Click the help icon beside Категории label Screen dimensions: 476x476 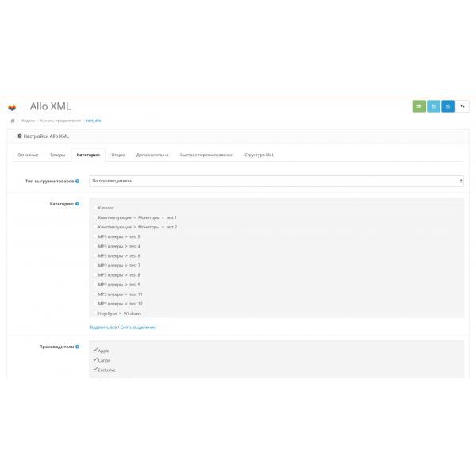tap(77, 204)
